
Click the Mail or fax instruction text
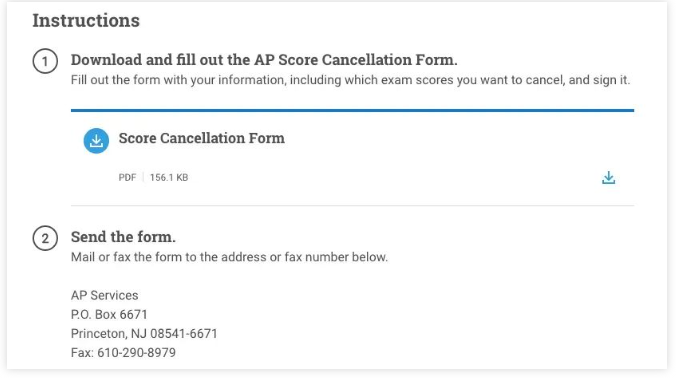tap(229, 257)
